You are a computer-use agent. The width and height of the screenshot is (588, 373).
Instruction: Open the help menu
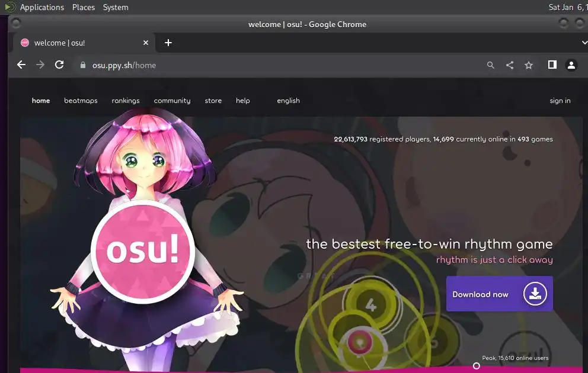242,101
